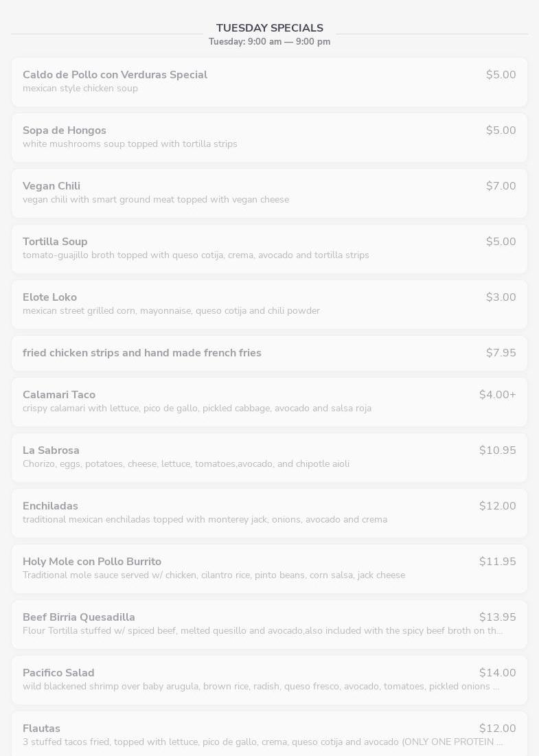This screenshot has width=539, height=756.
Task: Open the Vegan Chili menu item
Action: [269, 193]
